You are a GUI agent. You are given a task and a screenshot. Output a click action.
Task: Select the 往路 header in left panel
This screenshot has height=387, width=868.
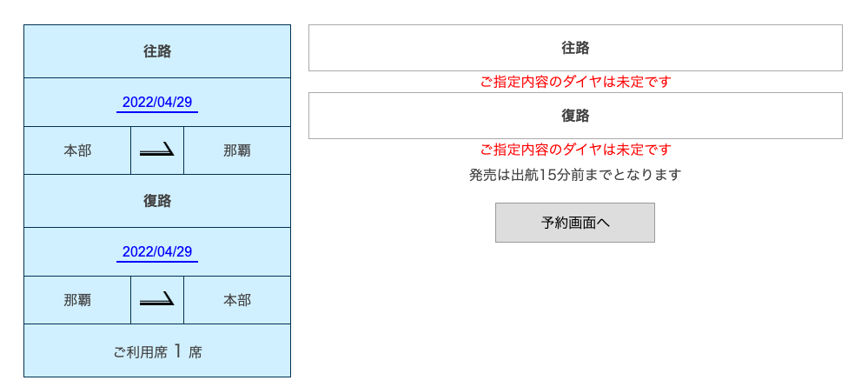coord(157,51)
